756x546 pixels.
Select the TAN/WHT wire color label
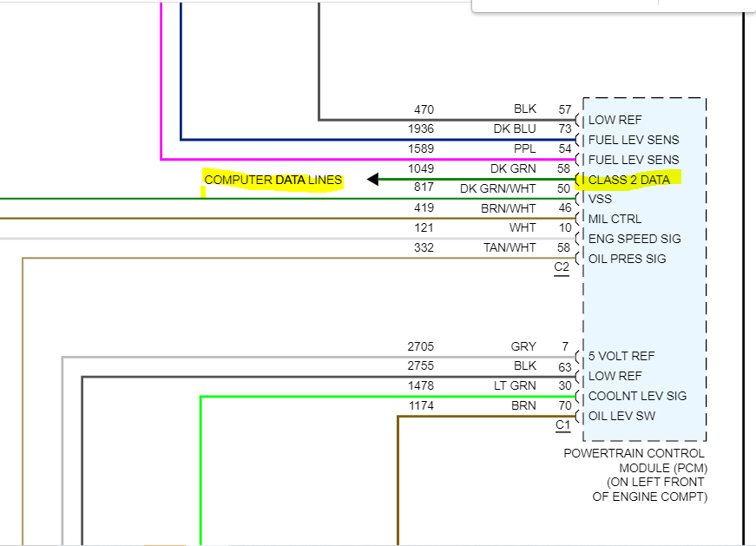pyautogui.click(x=509, y=247)
